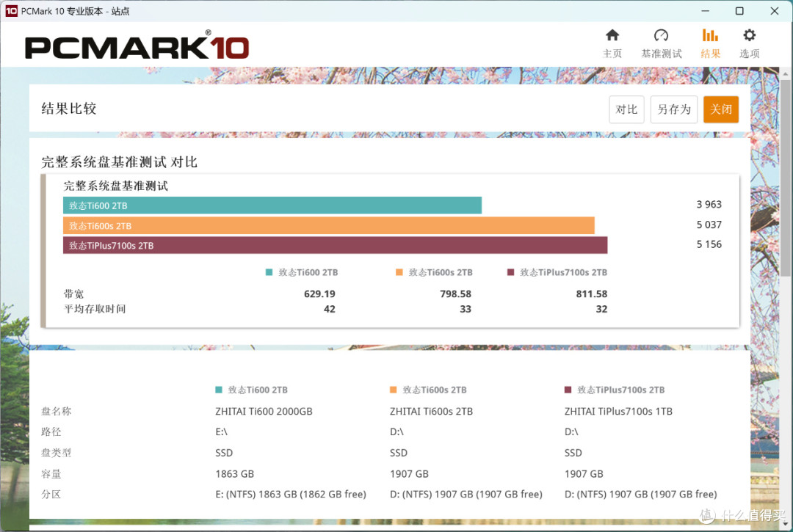
Task: Click the 路径 row label
Action: coord(51,432)
